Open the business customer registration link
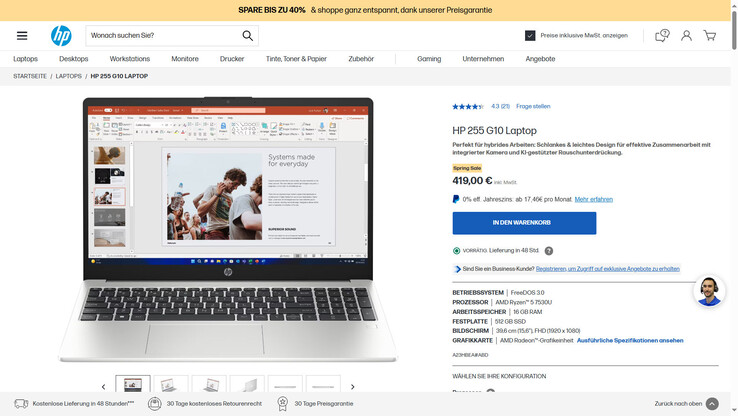738x416 pixels. (608, 269)
